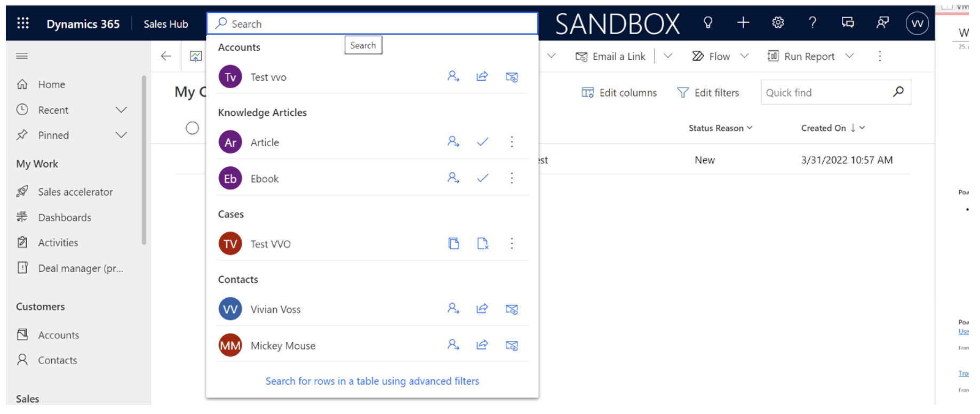Click the Quick find magnifier icon

point(898,92)
